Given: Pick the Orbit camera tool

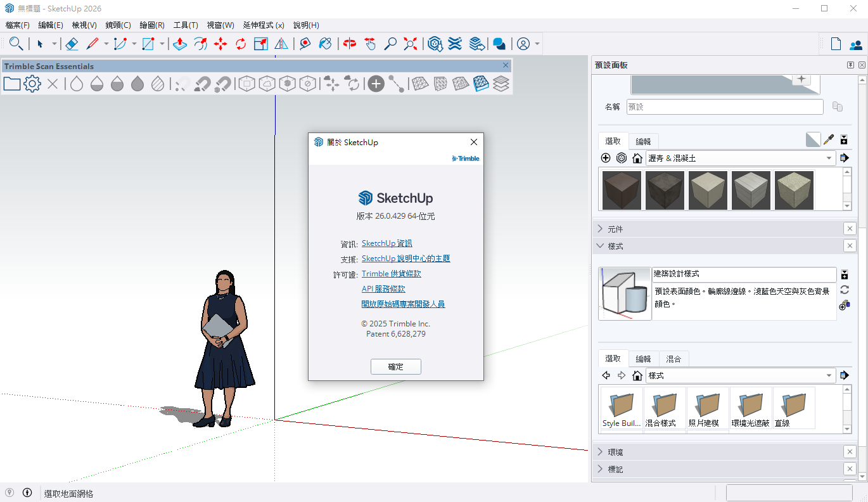Looking at the screenshot, I should point(350,44).
